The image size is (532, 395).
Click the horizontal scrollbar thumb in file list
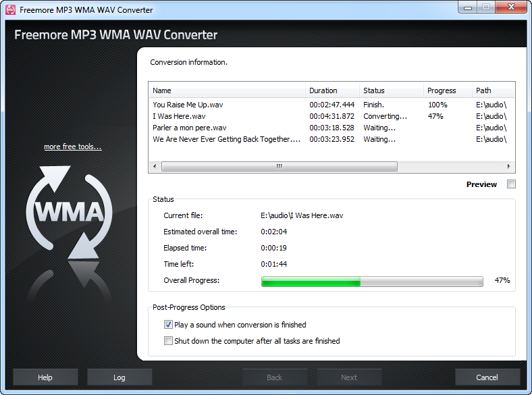click(x=279, y=166)
